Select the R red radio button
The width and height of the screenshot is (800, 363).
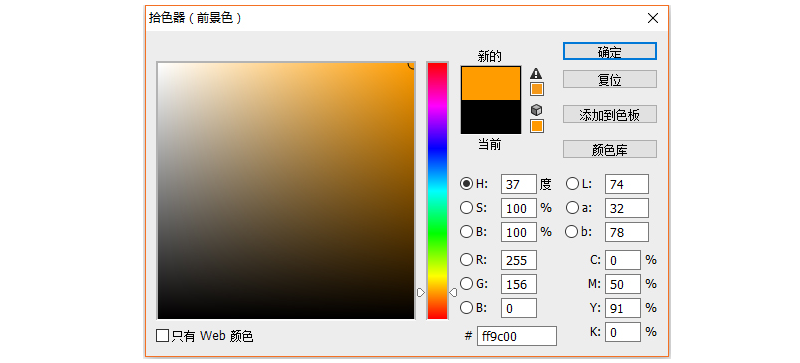pyautogui.click(x=466, y=260)
